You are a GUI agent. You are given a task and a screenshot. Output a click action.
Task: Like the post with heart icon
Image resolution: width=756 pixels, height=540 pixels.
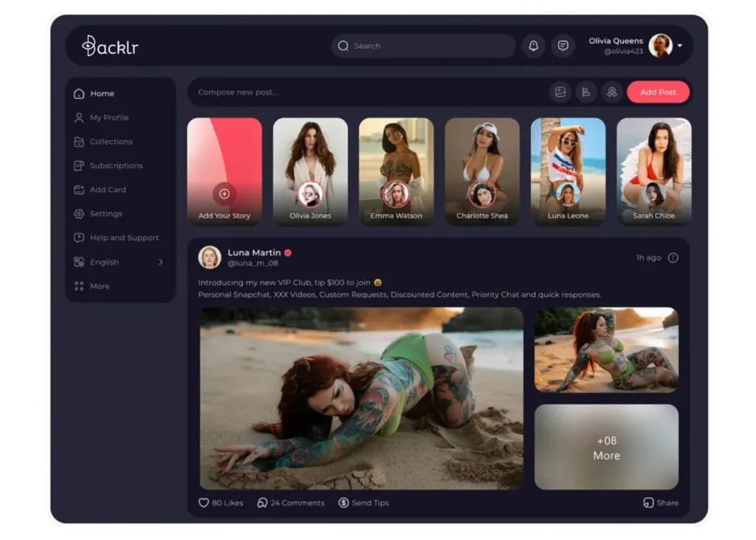pyautogui.click(x=204, y=503)
